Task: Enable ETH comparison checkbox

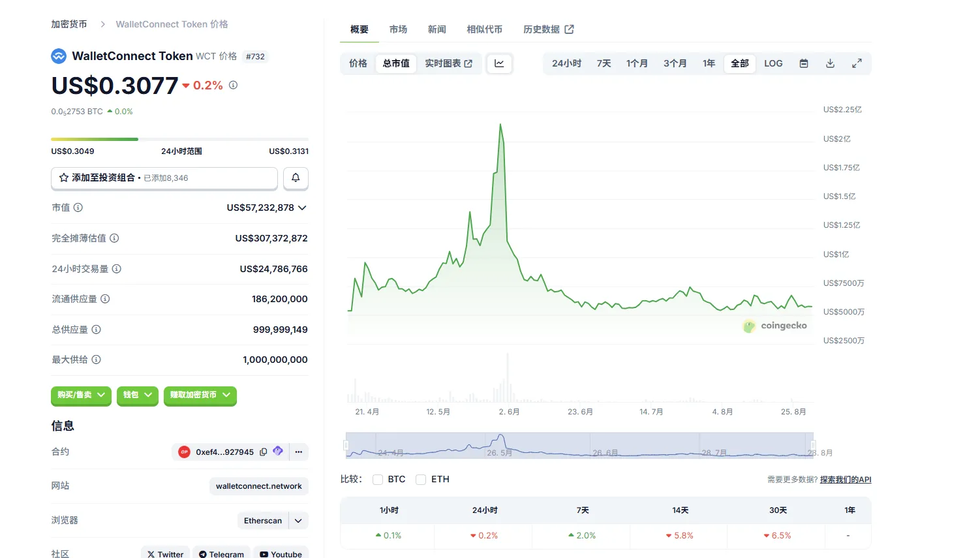Action: coord(421,480)
